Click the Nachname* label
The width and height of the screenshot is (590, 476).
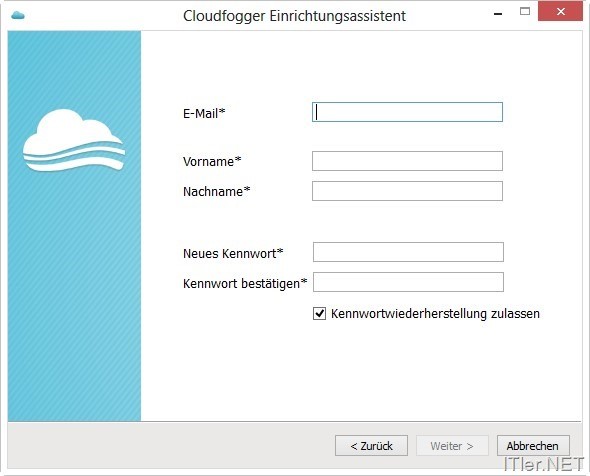(216, 192)
